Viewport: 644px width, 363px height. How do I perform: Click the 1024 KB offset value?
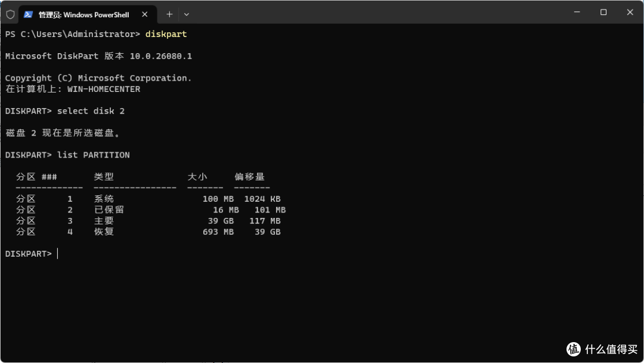262,199
